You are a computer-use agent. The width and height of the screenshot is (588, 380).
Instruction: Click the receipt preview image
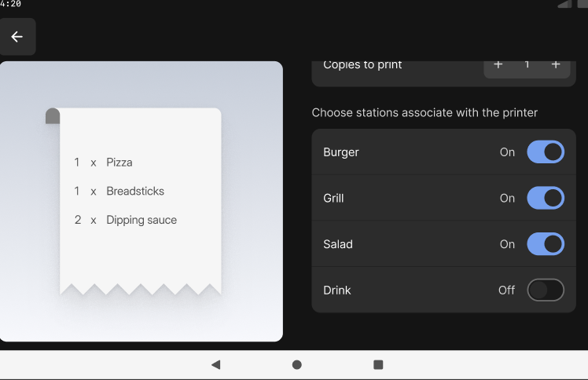(141, 202)
